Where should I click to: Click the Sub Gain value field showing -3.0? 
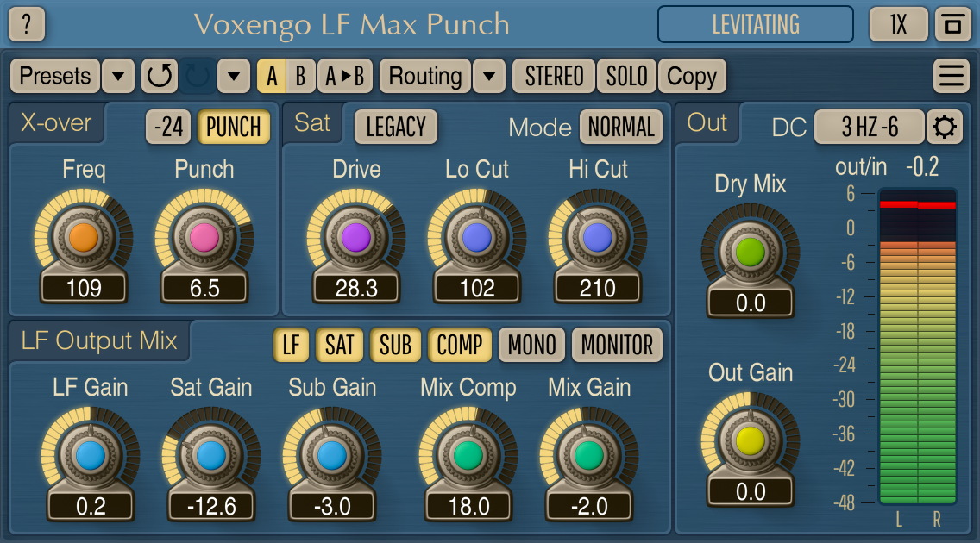point(332,506)
